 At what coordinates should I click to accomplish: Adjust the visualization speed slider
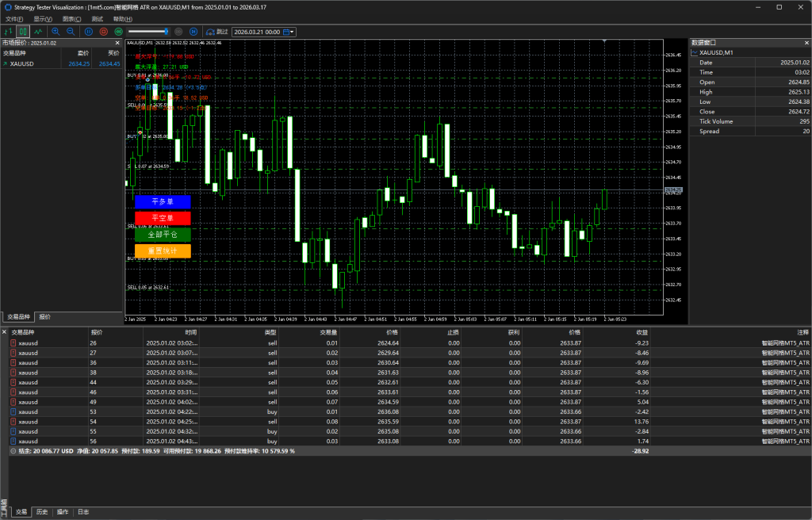click(x=165, y=32)
